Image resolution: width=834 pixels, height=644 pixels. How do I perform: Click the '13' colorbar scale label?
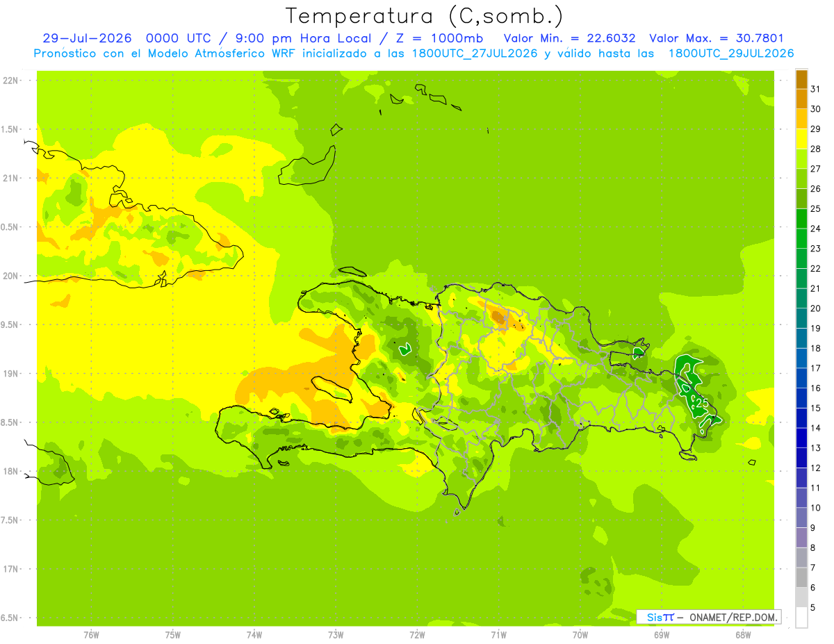[816, 447]
